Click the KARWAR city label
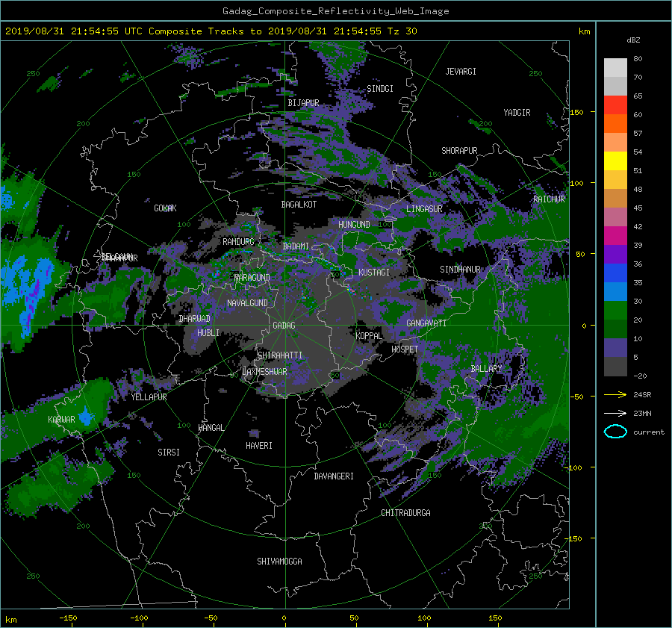The image size is (672, 628). pyautogui.click(x=61, y=419)
